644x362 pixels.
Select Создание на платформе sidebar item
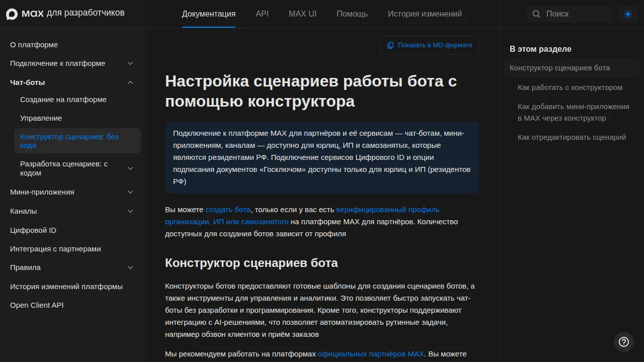pos(63,100)
